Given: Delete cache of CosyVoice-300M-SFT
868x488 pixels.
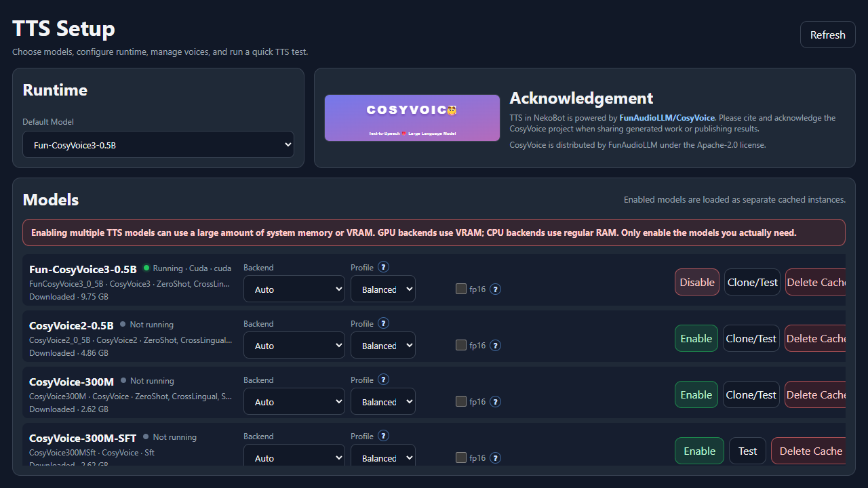Looking at the screenshot, I should 808,451.
